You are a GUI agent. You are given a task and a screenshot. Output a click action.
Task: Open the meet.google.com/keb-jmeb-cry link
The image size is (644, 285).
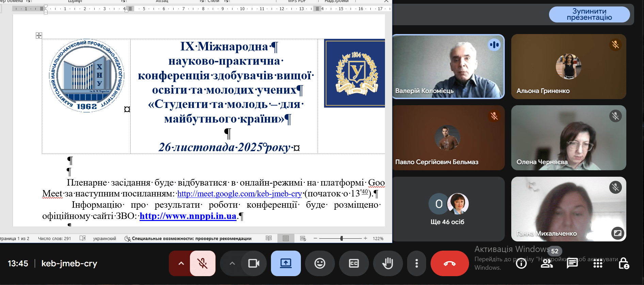[239, 194]
